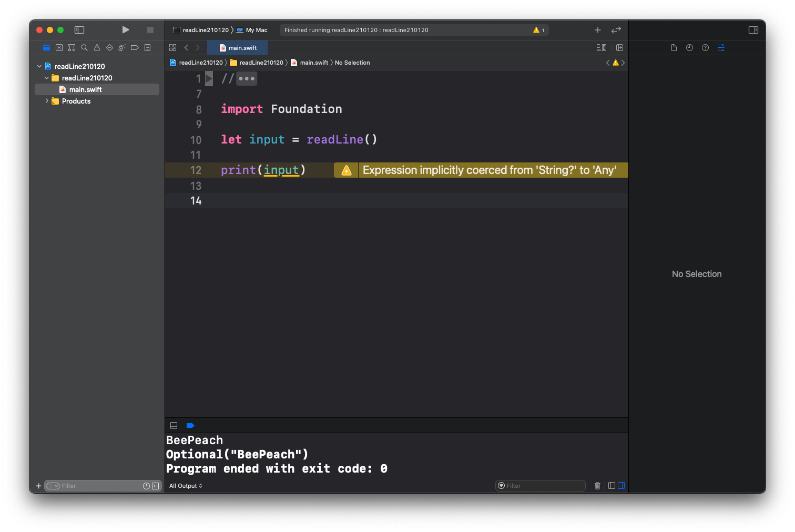The image size is (795, 532).
Task: Open the All Output dropdown
Action: 186,486
